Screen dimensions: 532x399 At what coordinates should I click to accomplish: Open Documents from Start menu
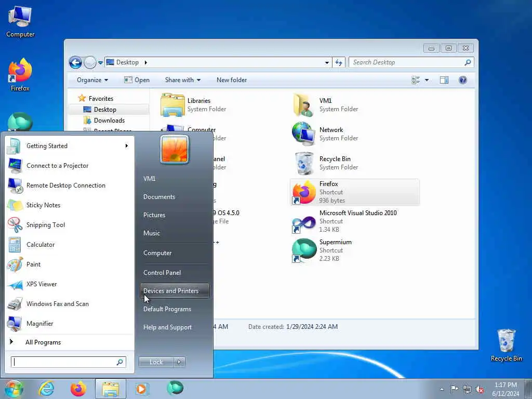point(175,197)
